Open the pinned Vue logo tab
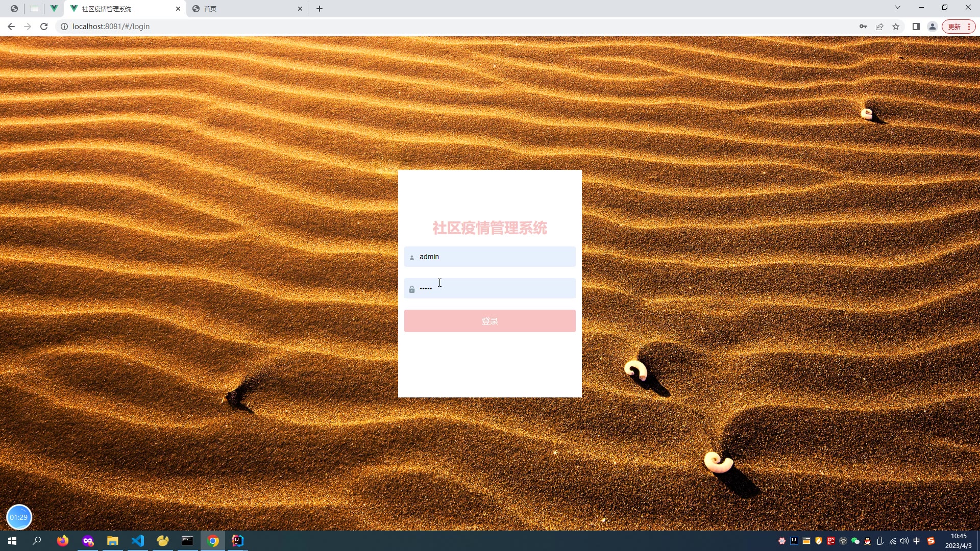The image size is (980, 551). click(x=54, y=9)
